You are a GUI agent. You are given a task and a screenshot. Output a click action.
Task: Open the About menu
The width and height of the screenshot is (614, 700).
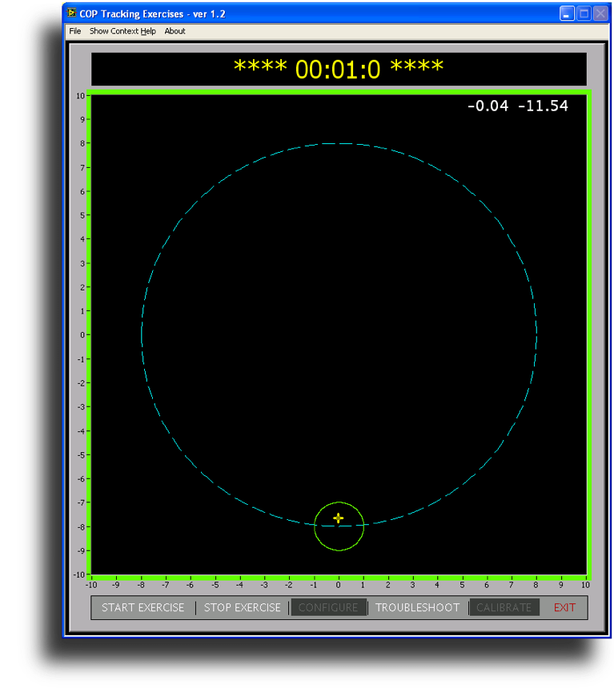[175, 31]
